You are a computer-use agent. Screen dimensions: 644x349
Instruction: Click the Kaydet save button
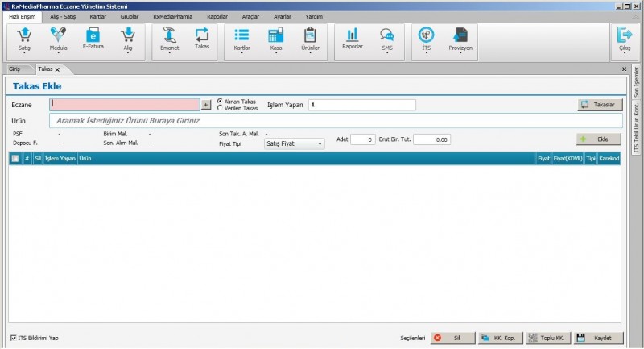[598, 338]
